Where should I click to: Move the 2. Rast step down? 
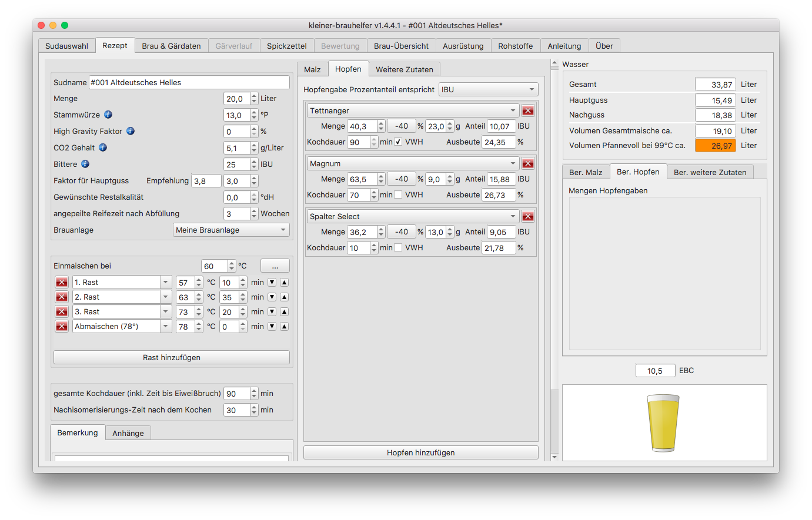pyautogui.click(x=272, y=297)
